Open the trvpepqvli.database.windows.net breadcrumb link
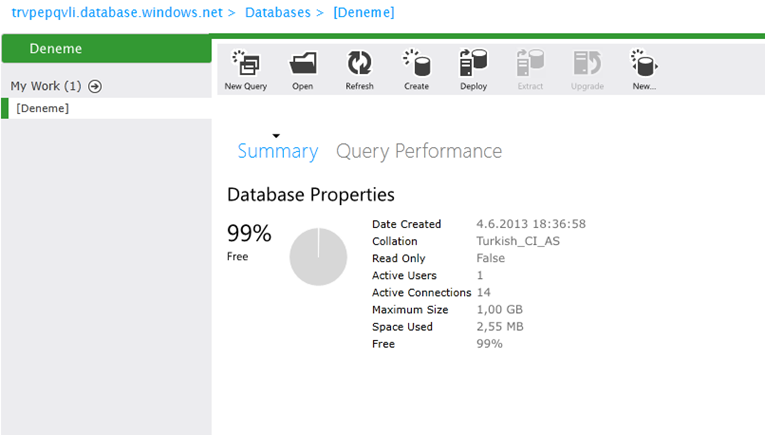The image size is (765, 435). point(117,12)
